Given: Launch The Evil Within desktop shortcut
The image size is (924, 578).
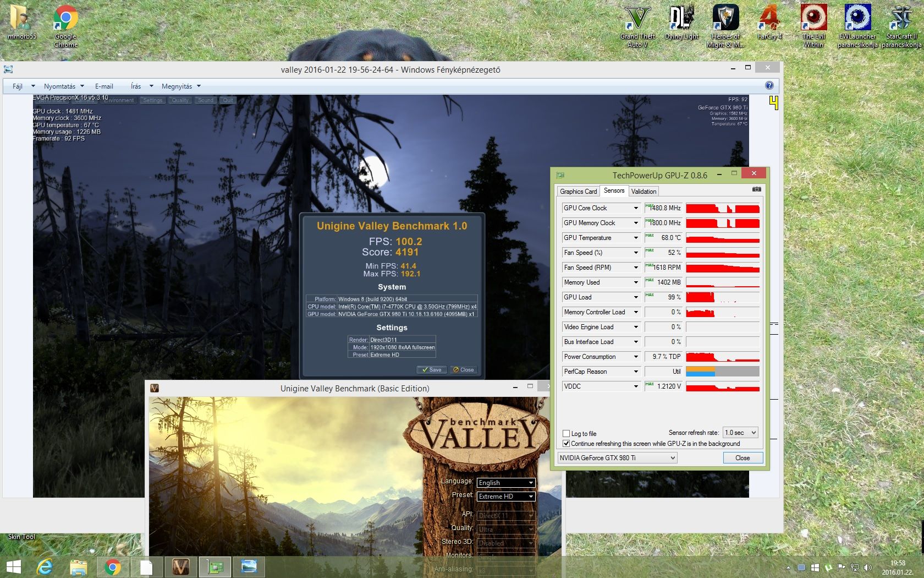Looking at the screenshot, I should pos(813,26).
